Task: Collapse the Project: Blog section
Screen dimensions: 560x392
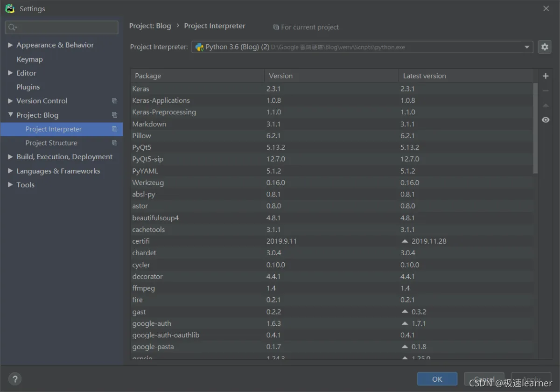Action: (10, 115)
